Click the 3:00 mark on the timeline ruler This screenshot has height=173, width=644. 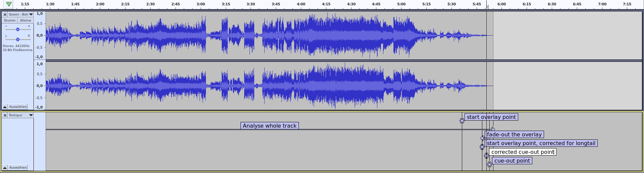[x=201, y=4]
